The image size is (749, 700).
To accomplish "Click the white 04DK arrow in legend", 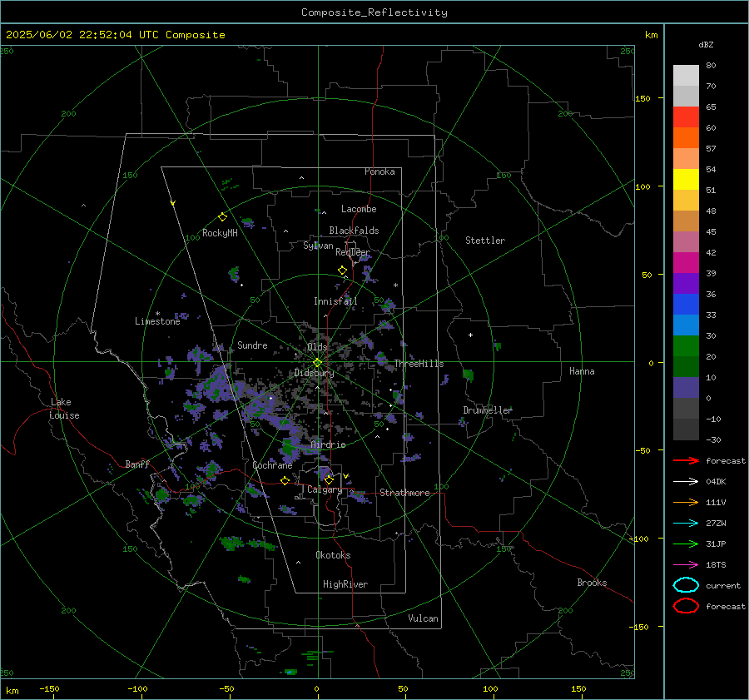I will (686, 481).
